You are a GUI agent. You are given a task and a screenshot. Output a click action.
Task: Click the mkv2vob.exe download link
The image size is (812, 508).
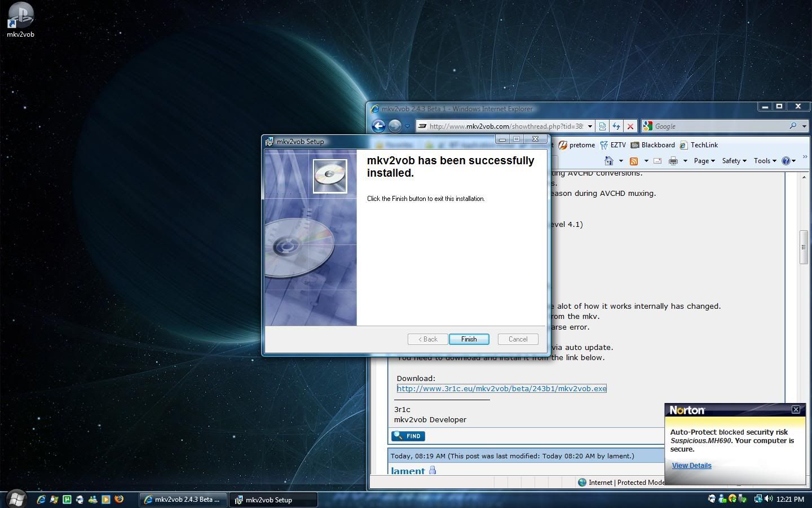502,388
